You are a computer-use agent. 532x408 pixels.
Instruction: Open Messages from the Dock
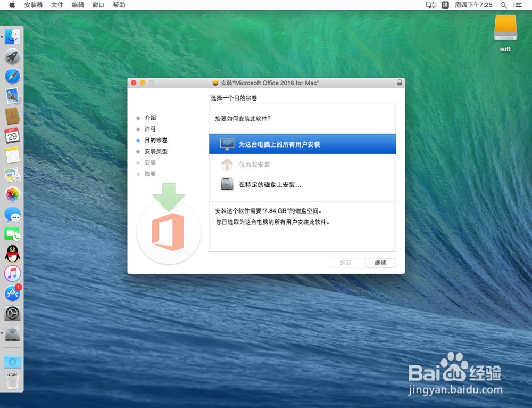(12, 215)
